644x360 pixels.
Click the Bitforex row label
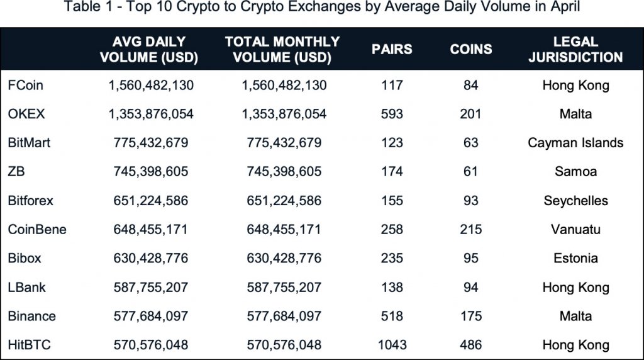[x=31, y=201]
